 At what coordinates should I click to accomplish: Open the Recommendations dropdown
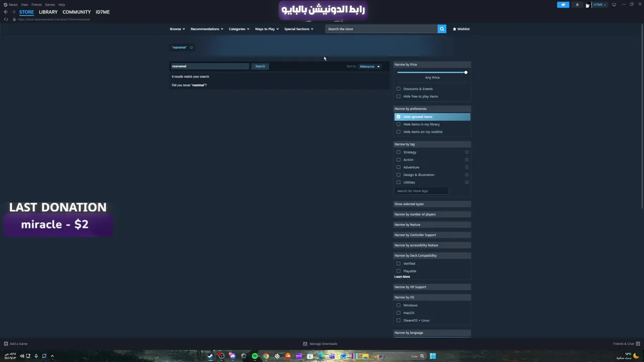[x=207, y=29]
